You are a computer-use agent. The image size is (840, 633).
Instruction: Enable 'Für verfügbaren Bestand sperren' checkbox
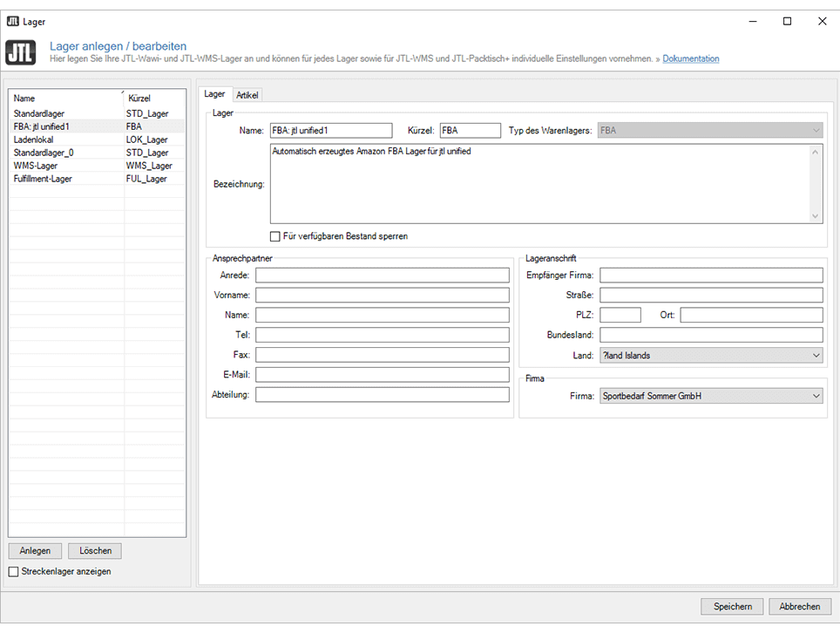(275, 236)
